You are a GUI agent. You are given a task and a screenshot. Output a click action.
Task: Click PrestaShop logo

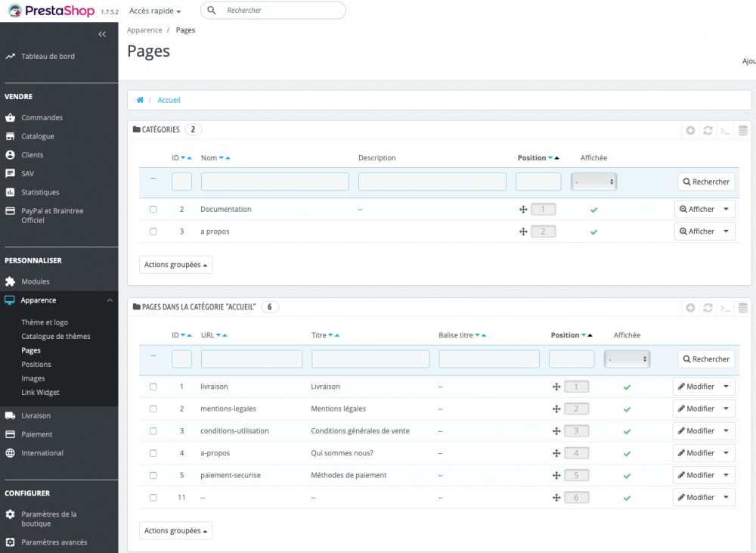tap(51, 11)
